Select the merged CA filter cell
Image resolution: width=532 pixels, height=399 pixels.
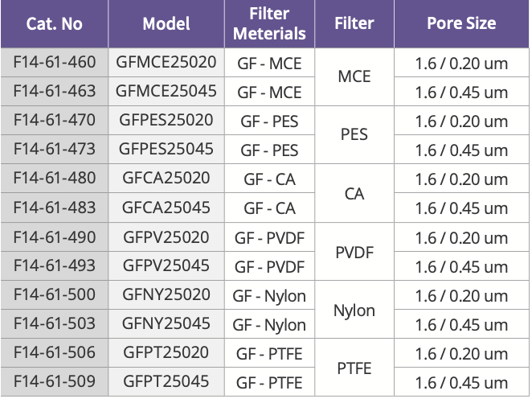pyautogui.click(x=354, y=194)
